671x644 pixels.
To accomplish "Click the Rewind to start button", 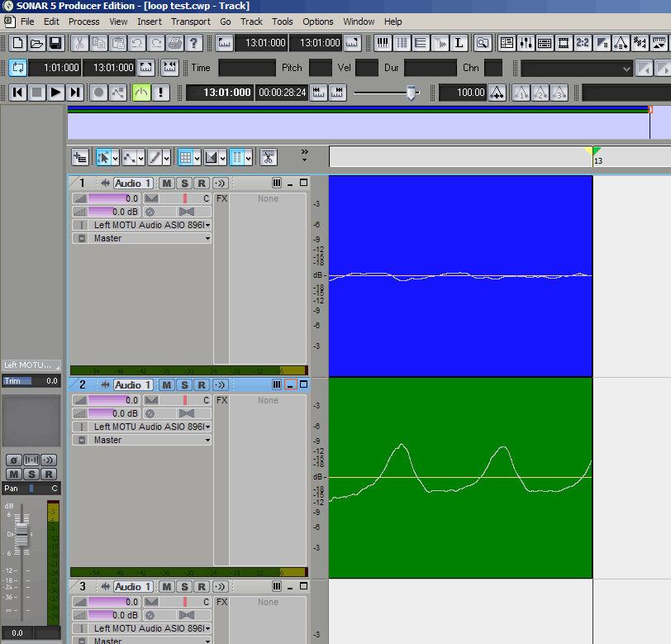I will coord(17,93).
